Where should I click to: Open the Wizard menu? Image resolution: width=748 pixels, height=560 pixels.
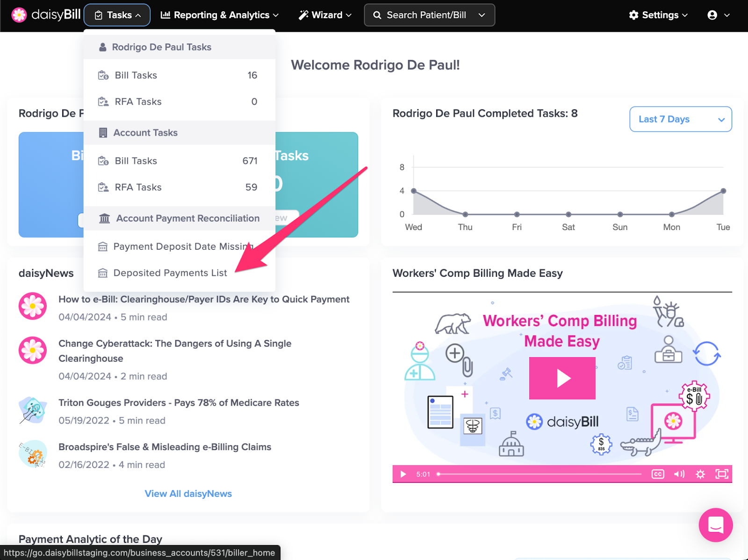[325, 15]
